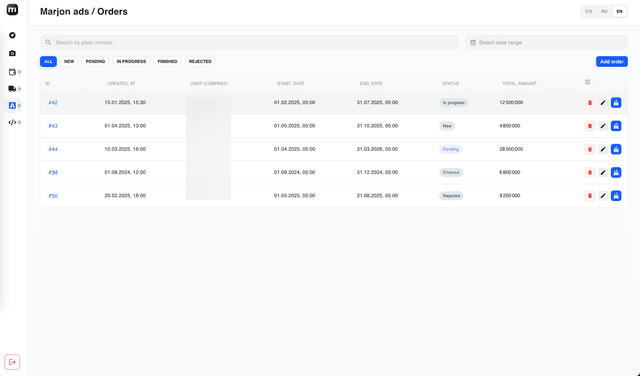This screenshot has width=640, height=376.
Task: Filter orders by NEW status
Action: point(69,61)
